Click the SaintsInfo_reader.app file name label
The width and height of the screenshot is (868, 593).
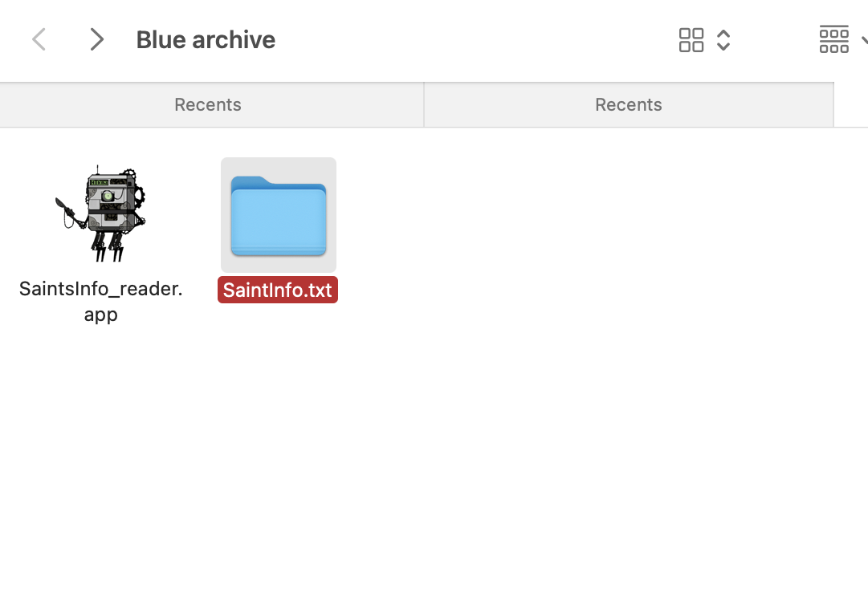(100, 302)
